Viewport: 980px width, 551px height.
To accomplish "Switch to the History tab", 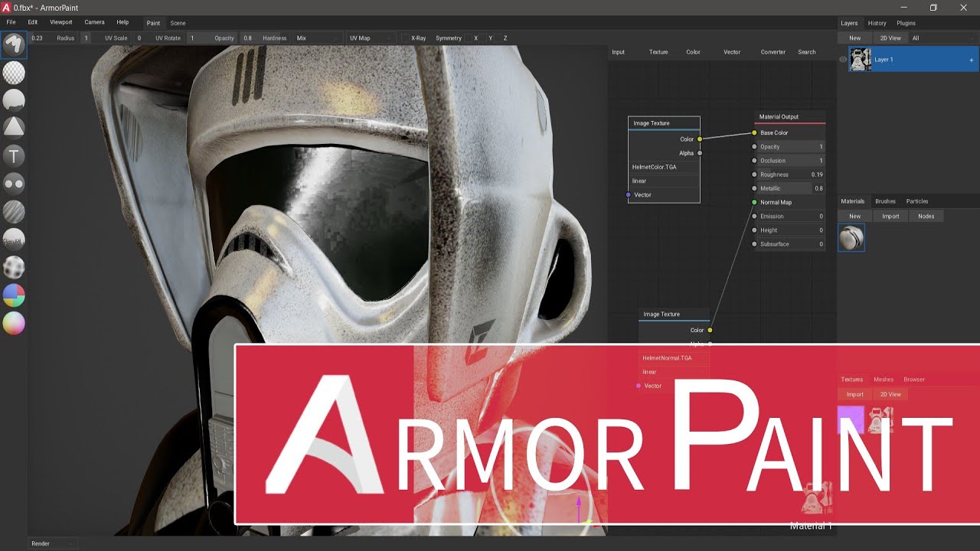I will [x=877, y=23].
